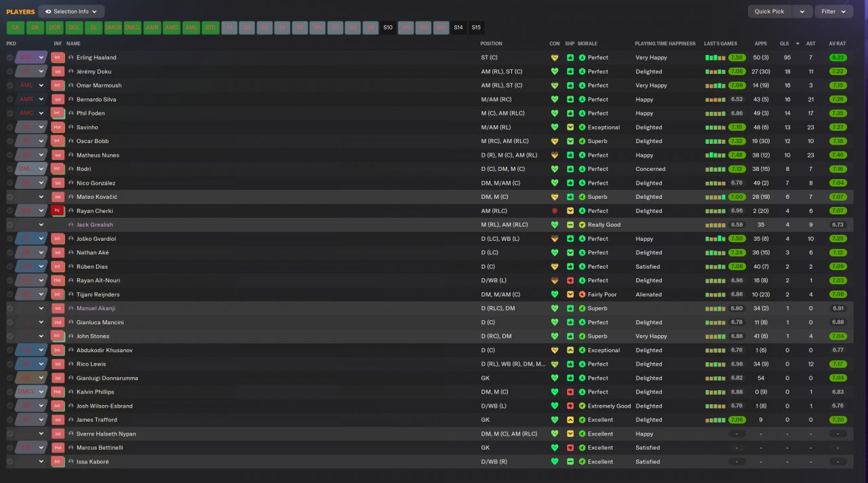Select the DMCR position slot

pos(113,28)
